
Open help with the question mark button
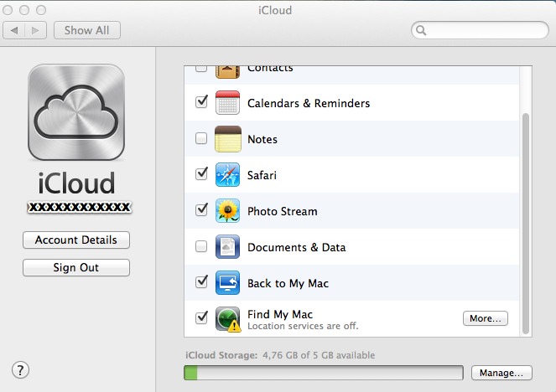pyautogui.click(x=21, y=370)
